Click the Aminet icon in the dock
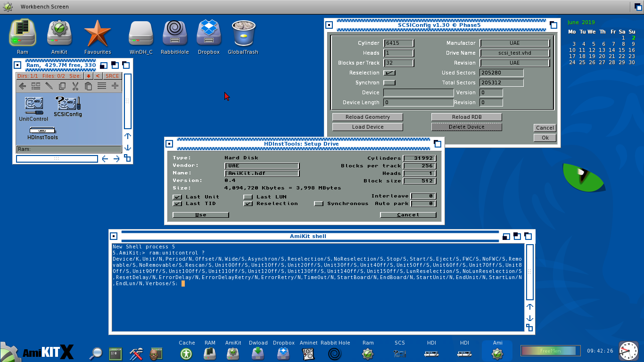 [x=308, y=353]
